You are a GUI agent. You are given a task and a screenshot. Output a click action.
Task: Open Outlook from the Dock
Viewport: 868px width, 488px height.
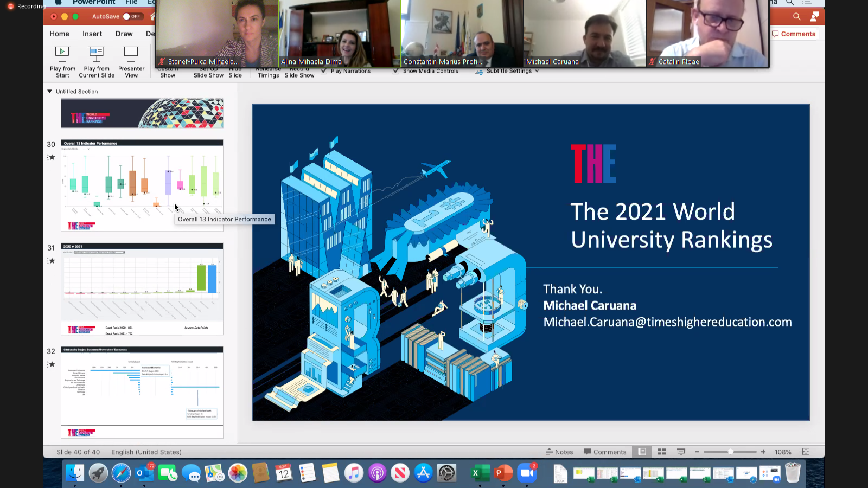tap(145, 473)
